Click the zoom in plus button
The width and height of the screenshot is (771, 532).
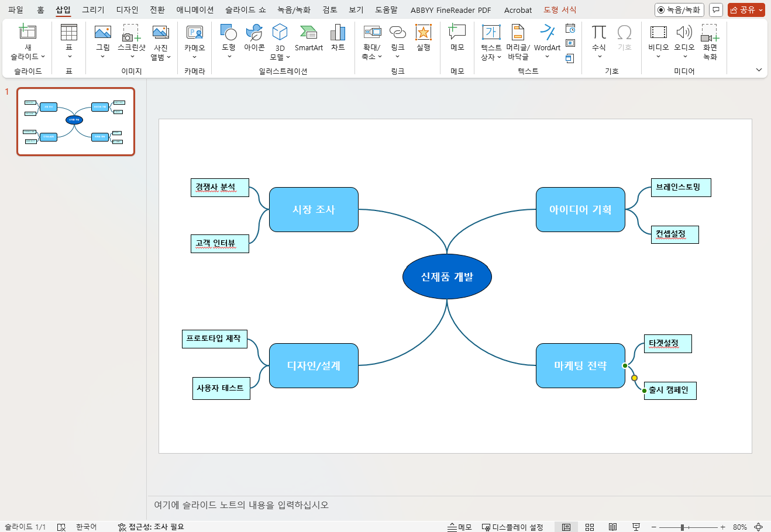click(723, 527)
